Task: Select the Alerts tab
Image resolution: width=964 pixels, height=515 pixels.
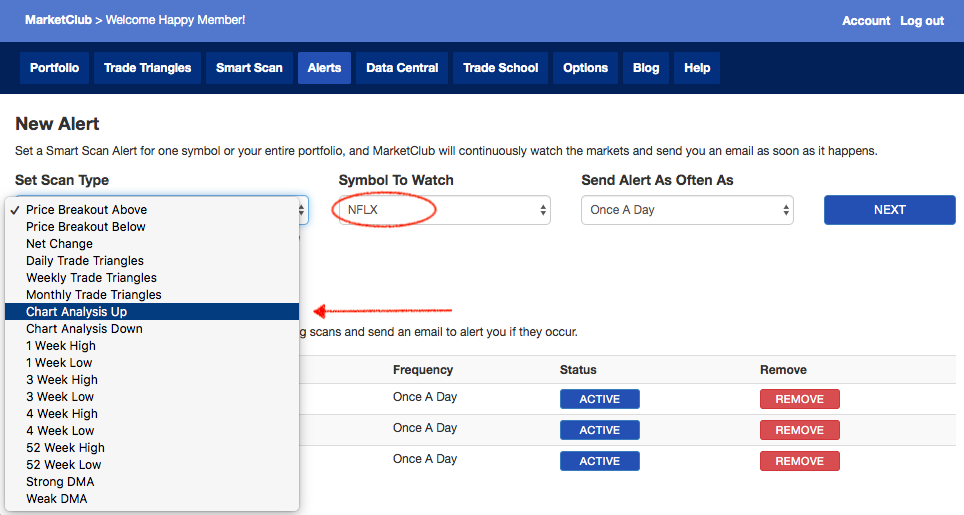Action: pyautogui.click(x=325, y=68)
